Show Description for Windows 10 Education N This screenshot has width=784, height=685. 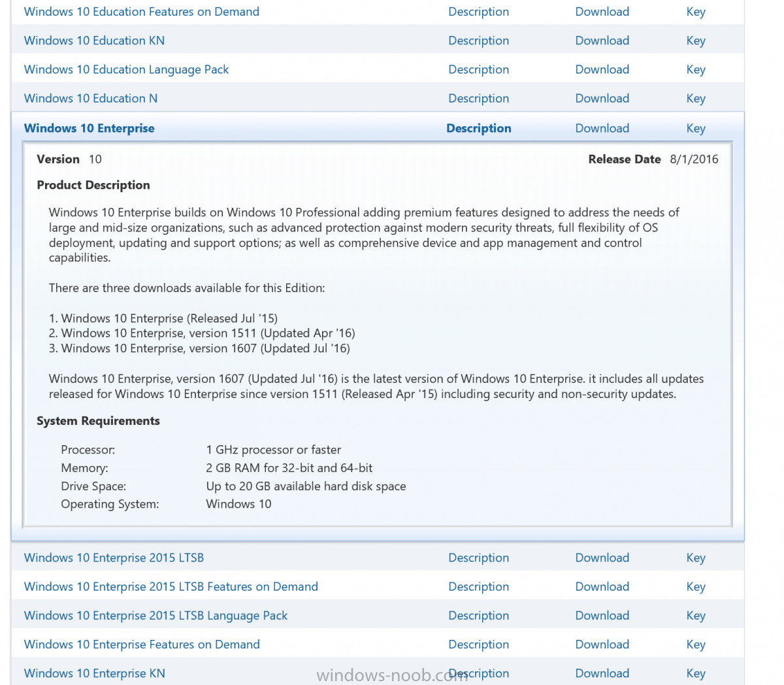click(478, 98)
